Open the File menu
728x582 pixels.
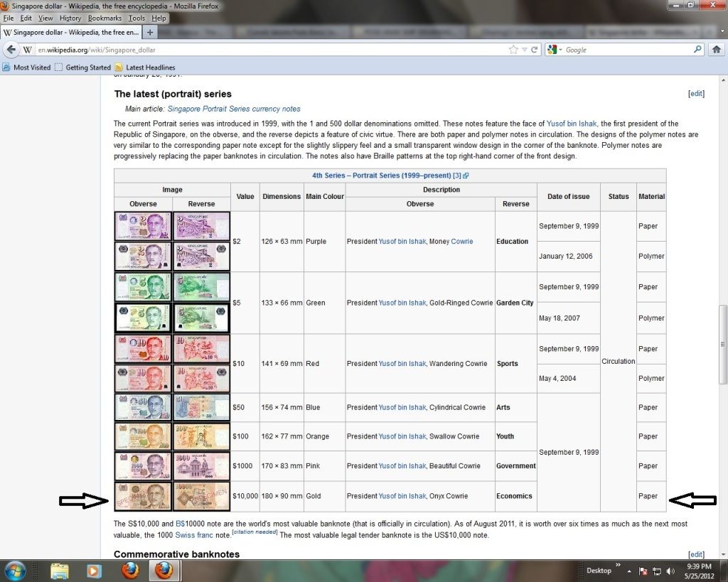(x=9, y=18)
